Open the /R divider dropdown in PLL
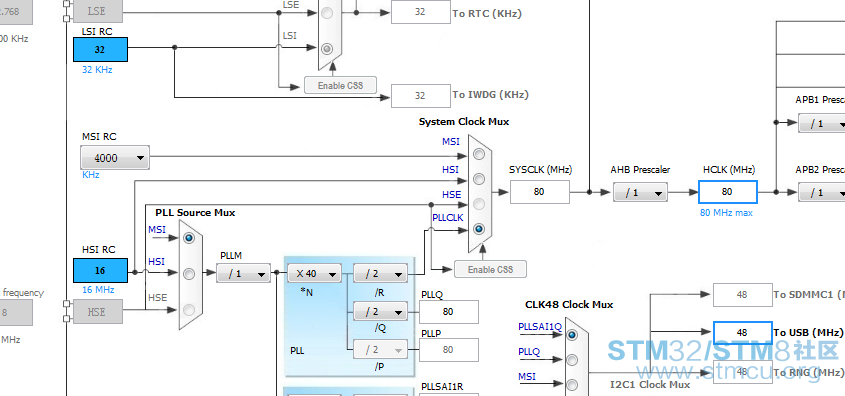The image size is (845, 396). (x=380, y=274)
